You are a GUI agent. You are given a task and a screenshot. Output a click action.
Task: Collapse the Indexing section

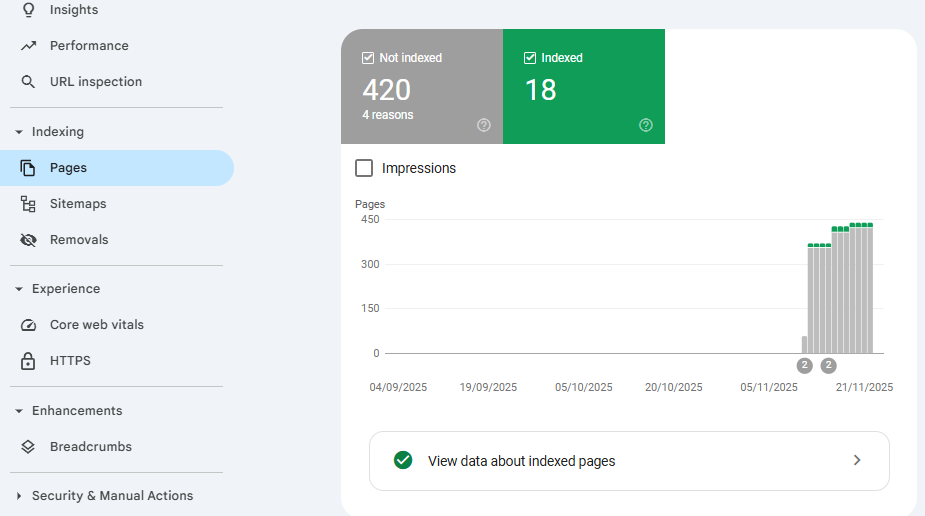click(x=18, y=132)
